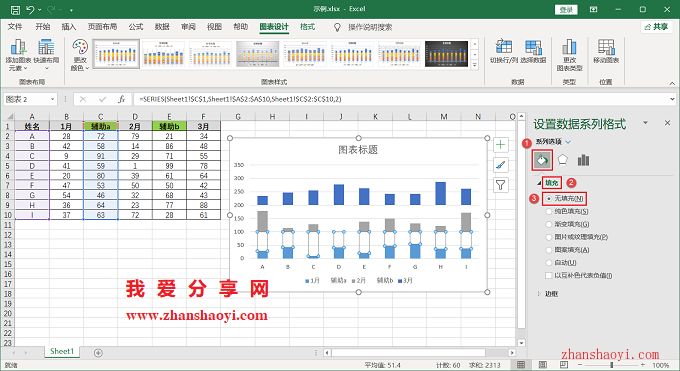Viewport: 680px width, 371px height.
Task: Open the Name Box dropdown
Action: 52,99
